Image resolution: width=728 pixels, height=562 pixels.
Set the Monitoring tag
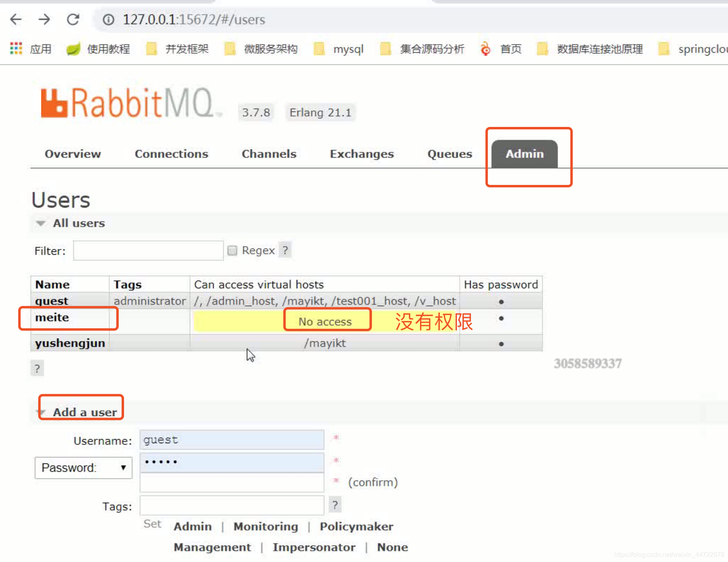click(x=266, y=526)
